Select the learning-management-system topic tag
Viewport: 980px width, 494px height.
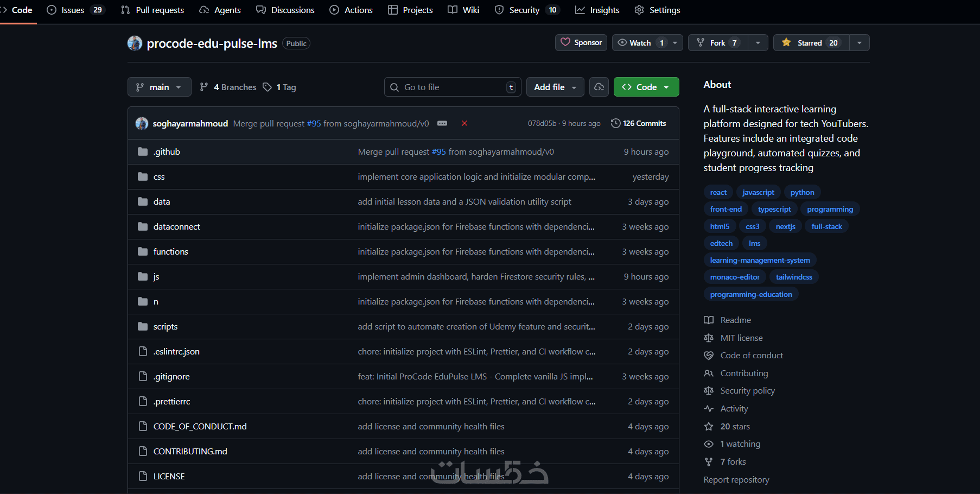click(x=760, y=260)
